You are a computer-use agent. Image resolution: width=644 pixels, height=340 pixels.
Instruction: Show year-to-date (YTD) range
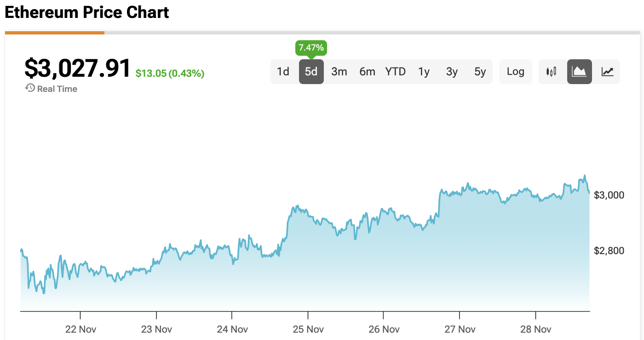click(x=396, y=72)
